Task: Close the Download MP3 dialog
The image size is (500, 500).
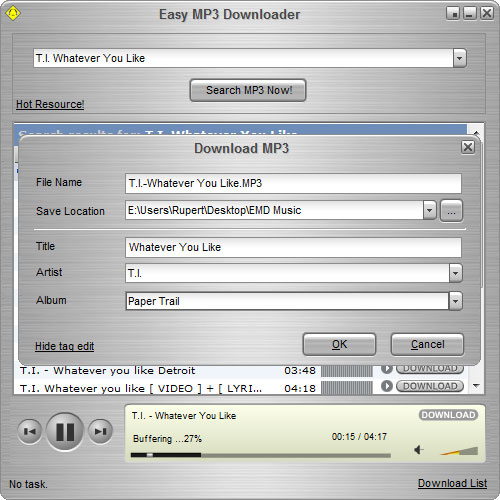Action: pyautogui.click(x=468, y=147)
